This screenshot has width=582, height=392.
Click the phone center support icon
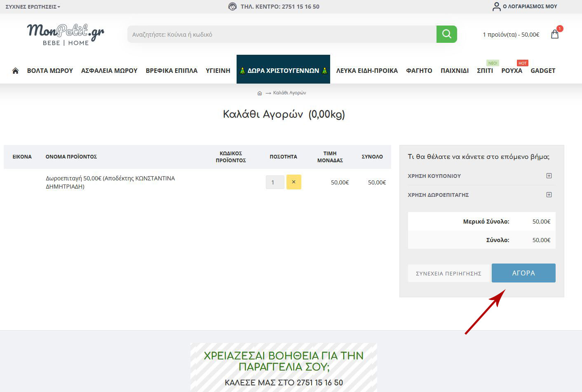(232, 7)
